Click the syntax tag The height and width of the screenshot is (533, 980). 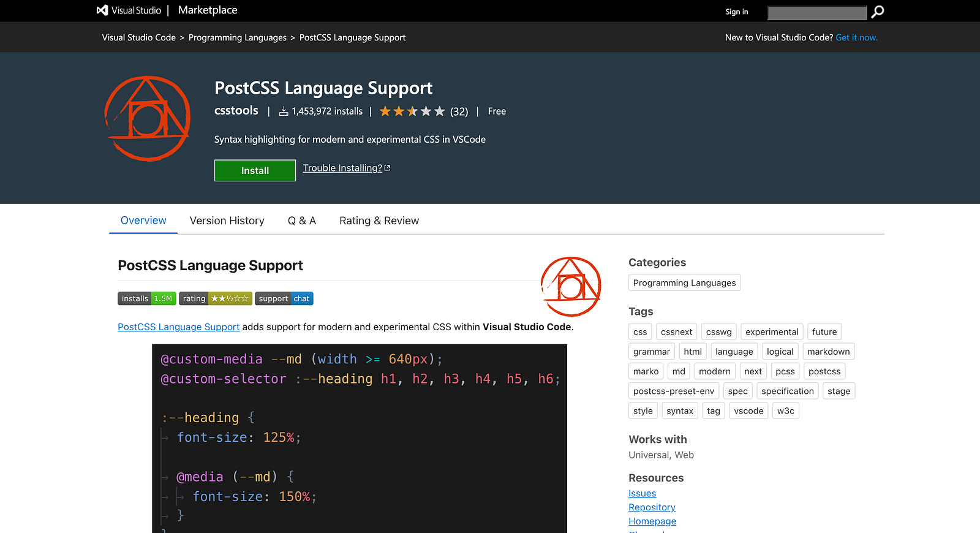680,410
